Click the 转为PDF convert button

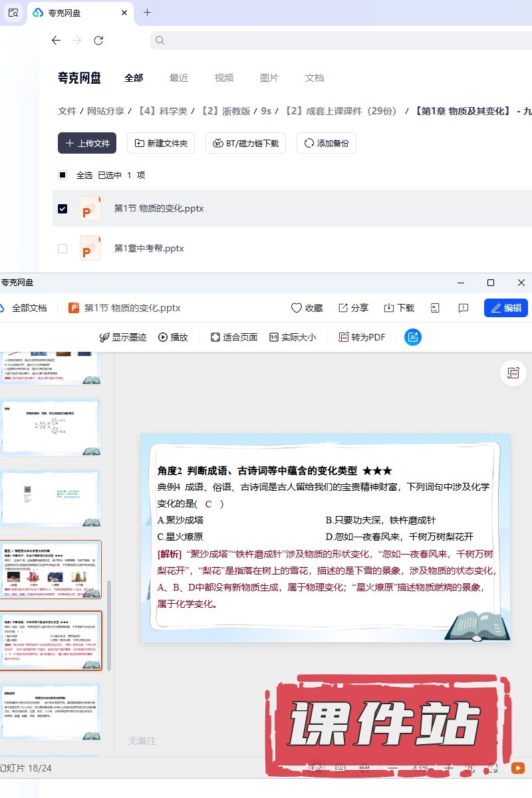[x=362, y=337]
